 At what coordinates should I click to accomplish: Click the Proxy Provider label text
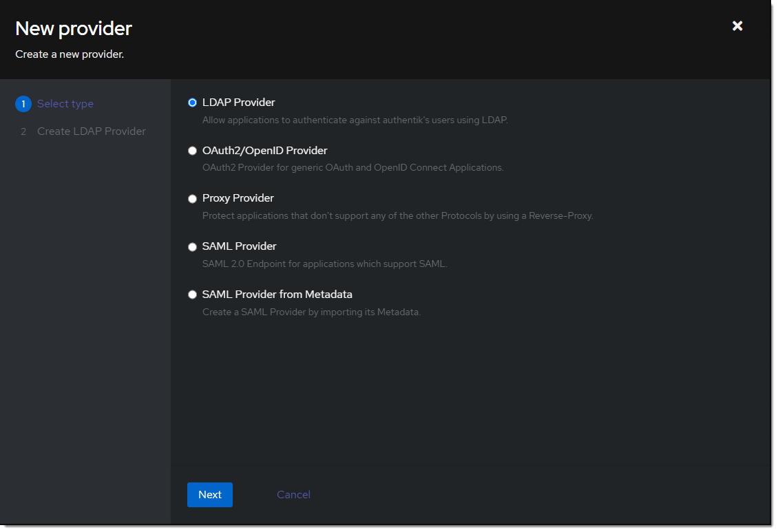[238, 198]
